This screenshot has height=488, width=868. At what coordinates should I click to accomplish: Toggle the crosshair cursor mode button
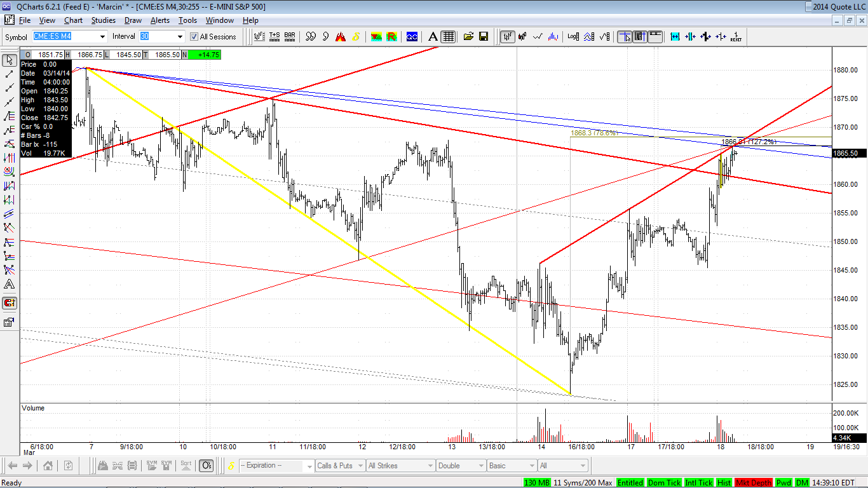[625, 36]
